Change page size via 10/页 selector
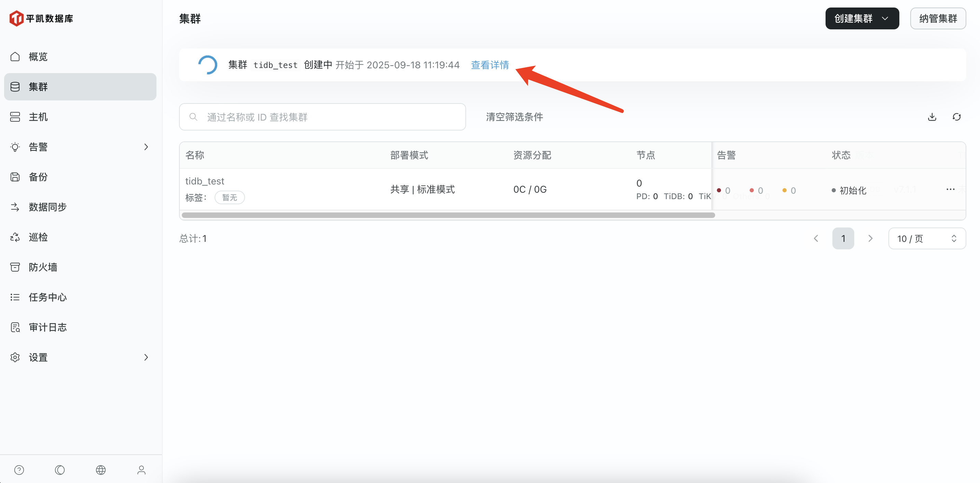 [x=926, y=238]
